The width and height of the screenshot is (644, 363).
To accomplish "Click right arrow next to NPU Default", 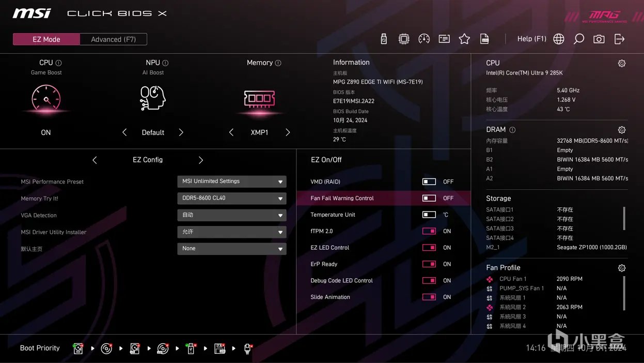I will click(x=181, y=132).
